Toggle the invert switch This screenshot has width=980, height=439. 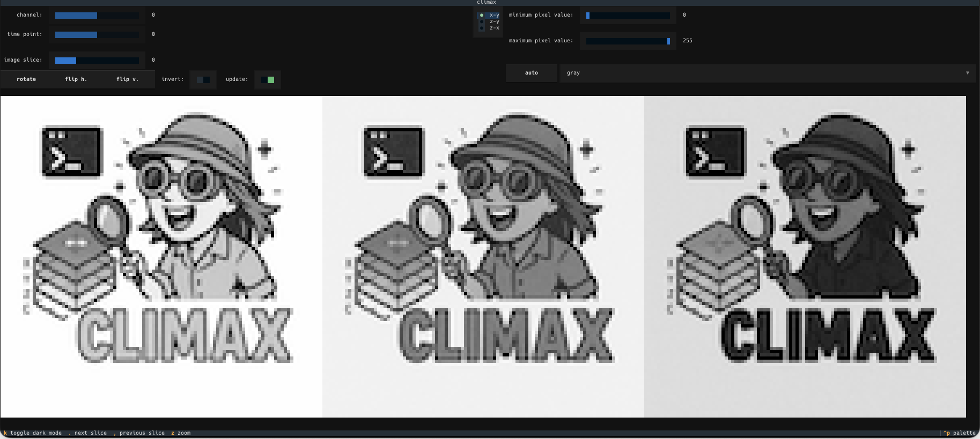203,80
